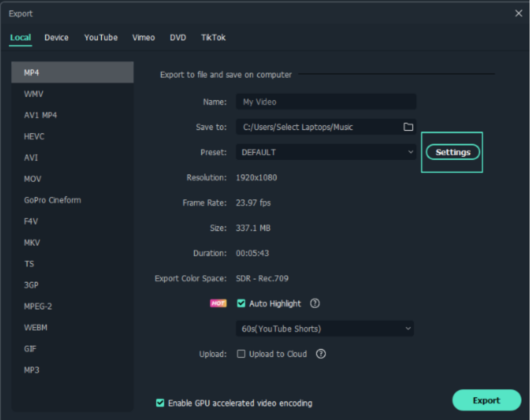530x420 pixels.
Task: Enable the Upload to Cloud checkbox
Action: pyautogui.click(x=241, y=354)
